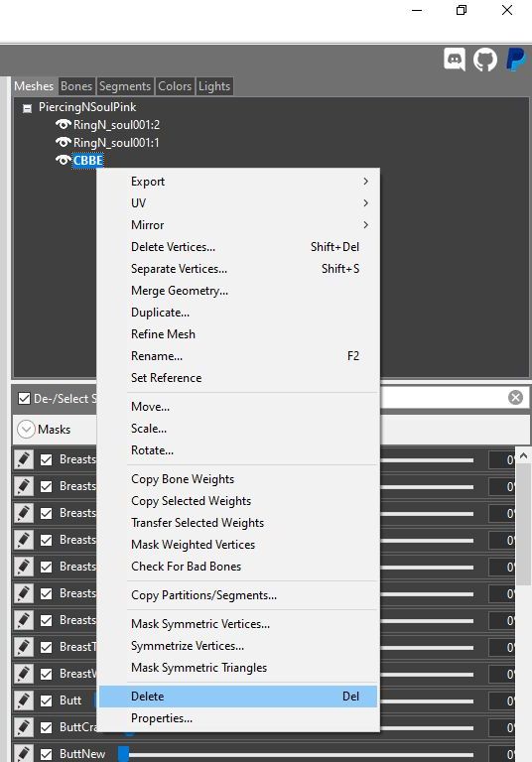
Task: Switch to the Bones tab
Action: 76,86
